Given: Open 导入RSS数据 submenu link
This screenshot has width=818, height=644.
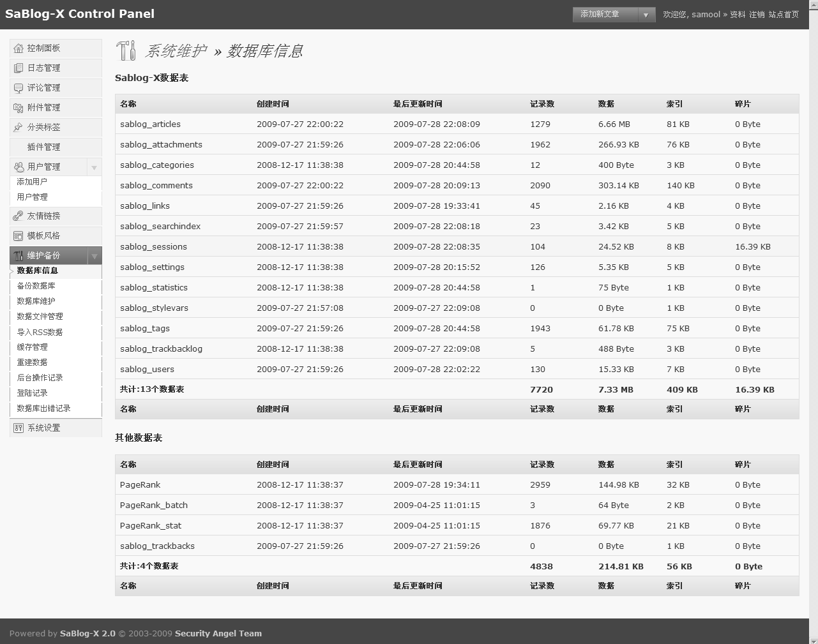Looking at the screenshot, I should [x=40, y=332].
